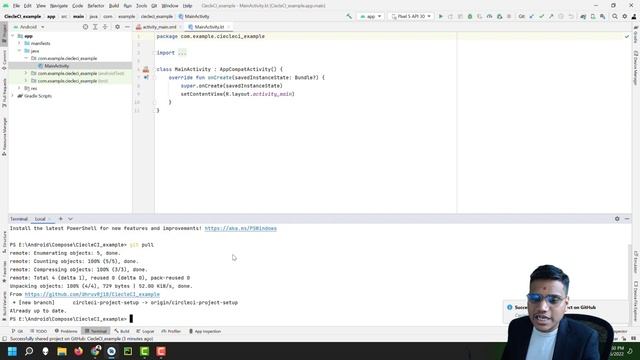The width and height of the screenshot is (640, 360).
Task: Click the Sync Project with Gradle icon
Action: [583, 16]
